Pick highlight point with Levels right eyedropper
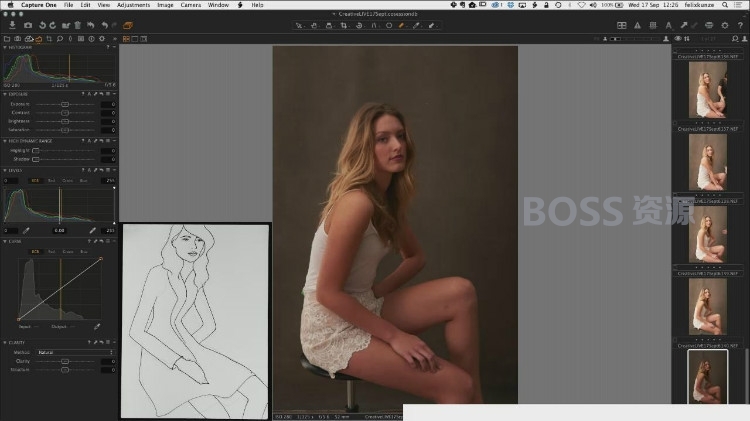The image size is (750, 421). click(x=92, y=231)
